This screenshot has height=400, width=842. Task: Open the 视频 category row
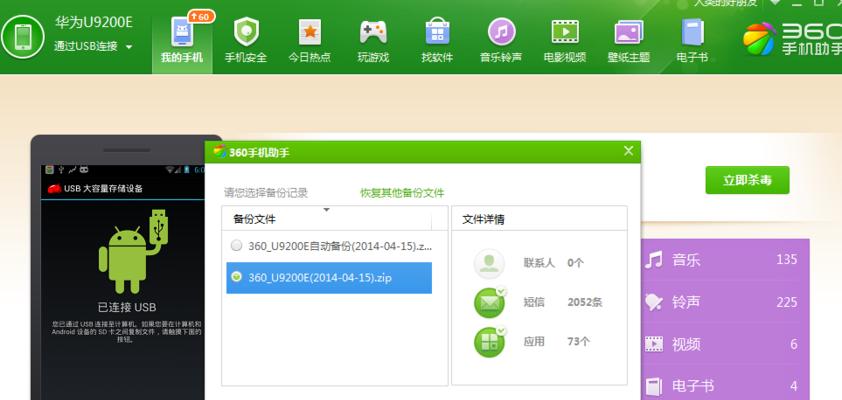(x=725, y=344)
